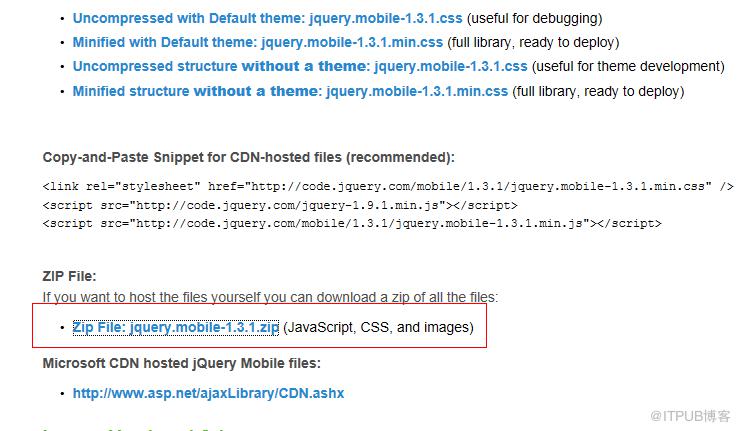Open the Minified with Default theme CSS link

point(258,42)
